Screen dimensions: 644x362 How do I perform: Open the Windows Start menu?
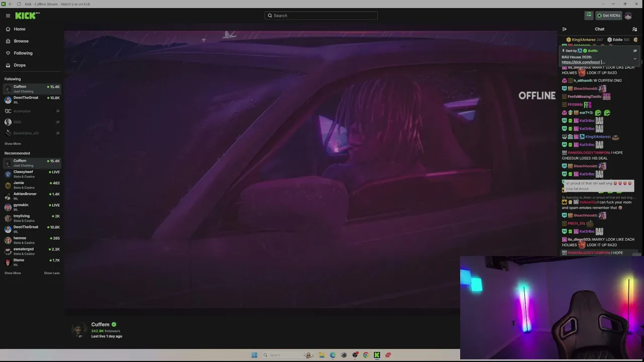[254, 355]
